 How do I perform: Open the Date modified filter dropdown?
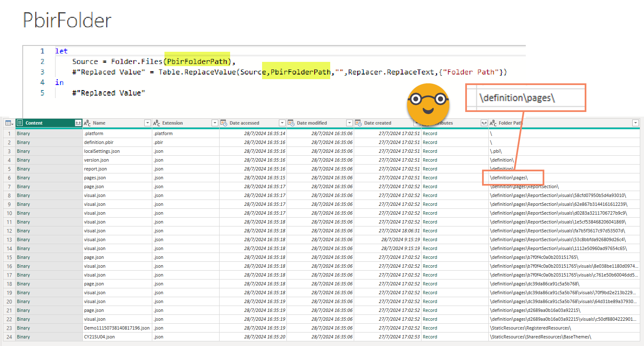[x=349, y=123]
